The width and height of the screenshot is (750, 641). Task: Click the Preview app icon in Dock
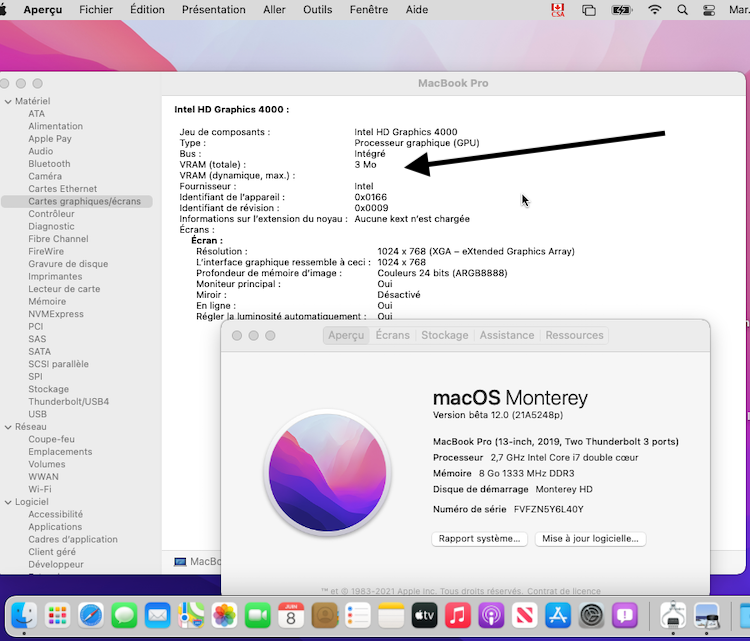coord(706,615)
